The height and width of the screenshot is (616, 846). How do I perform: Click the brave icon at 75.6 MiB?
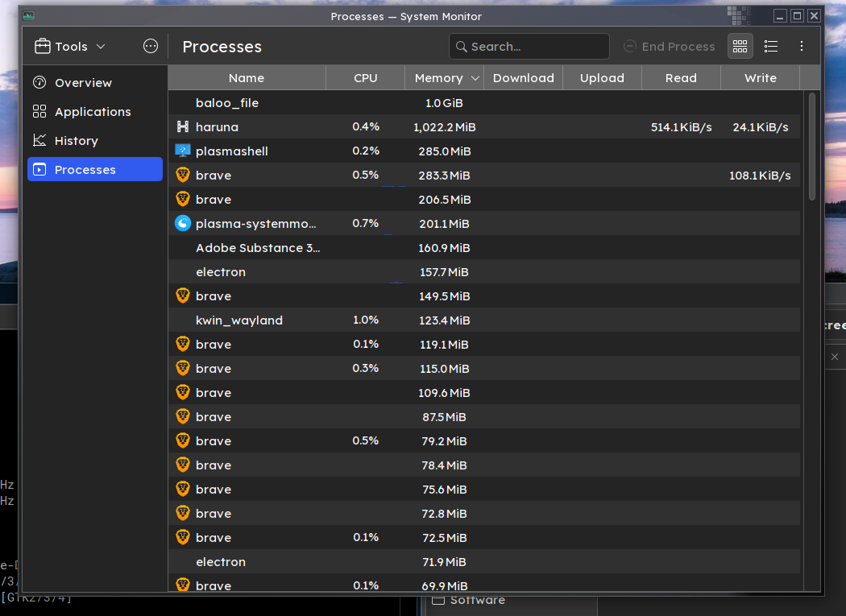pyautogui.click(x=183, y=489)
